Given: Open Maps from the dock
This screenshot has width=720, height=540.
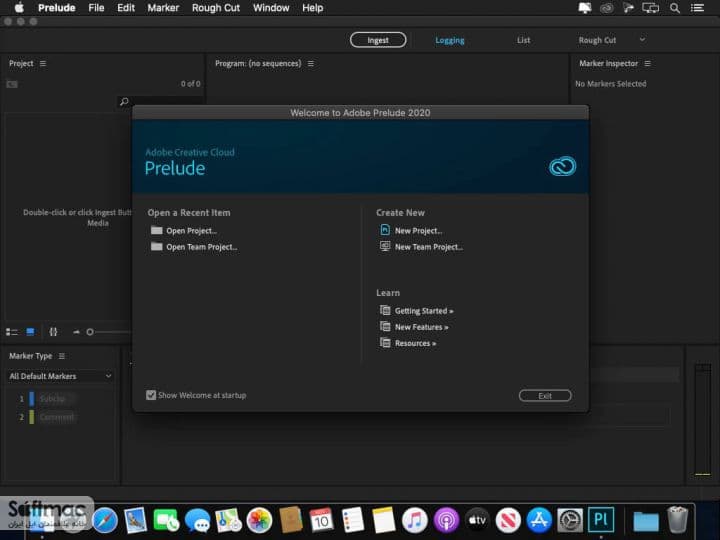Looking at the screenshot, I should pyautogui.click(x=228, y=521).
